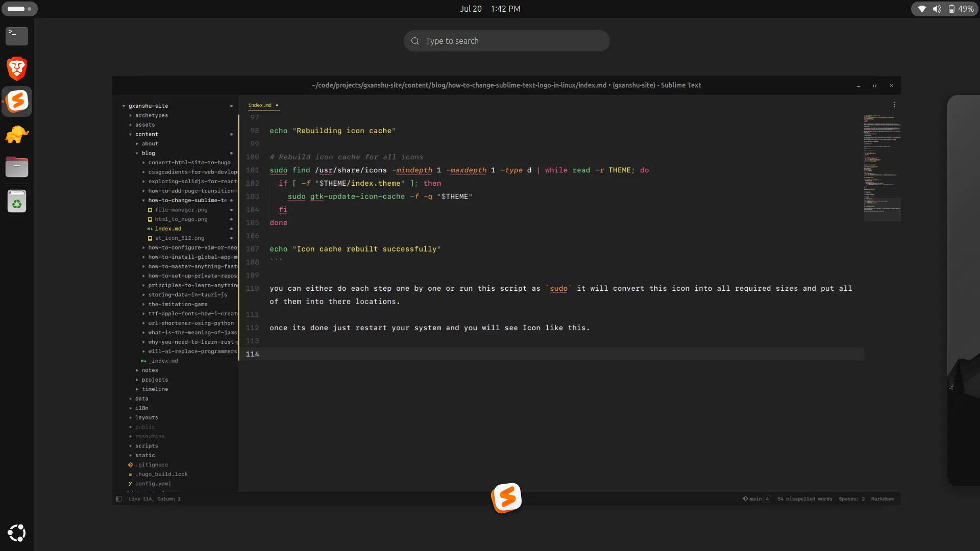Screen dimensions: 980x551
Task: Click the modified dot on the index.md tab
Action: 277,105
